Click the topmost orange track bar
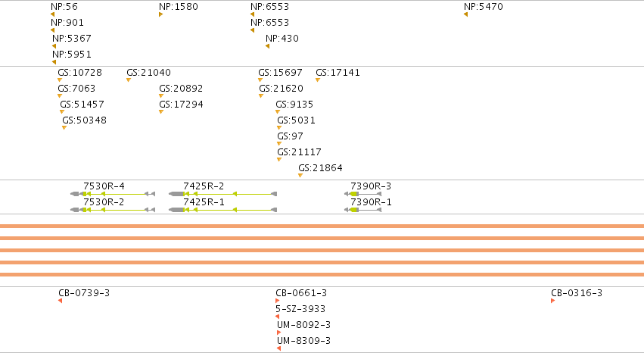Viewport: 644px width, 353px height. click(322, 226)
